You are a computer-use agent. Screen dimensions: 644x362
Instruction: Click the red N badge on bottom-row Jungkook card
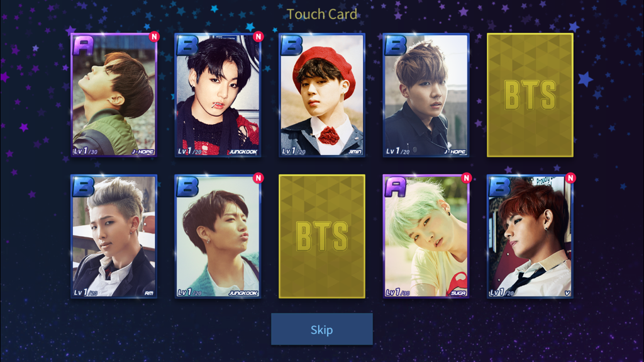[258, 178]
